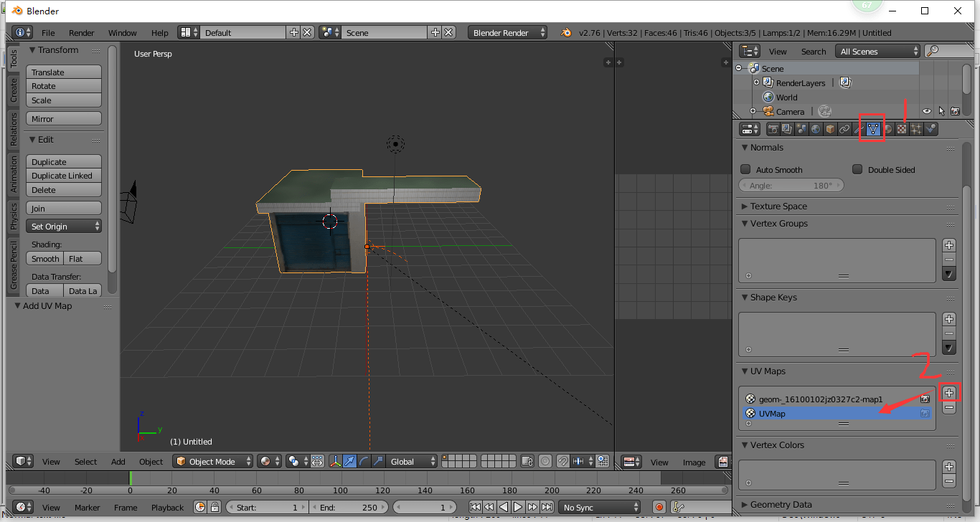Enable Double Sided normals

point(857,169)
